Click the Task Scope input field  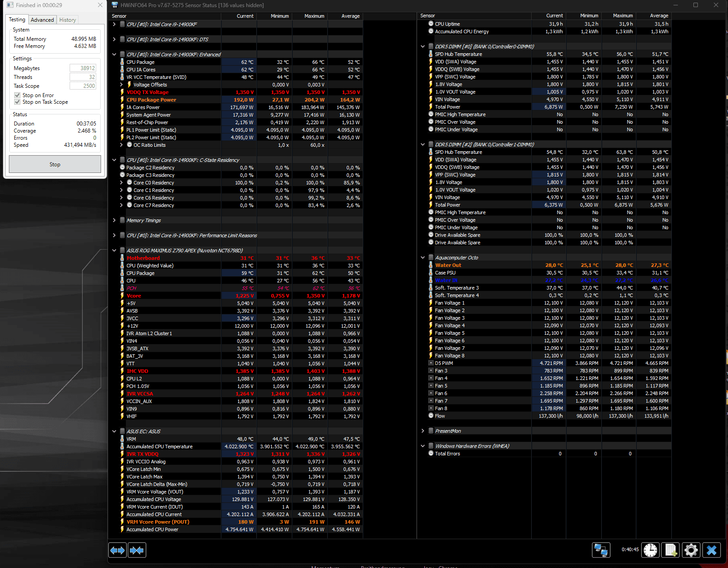click(83, 86)
